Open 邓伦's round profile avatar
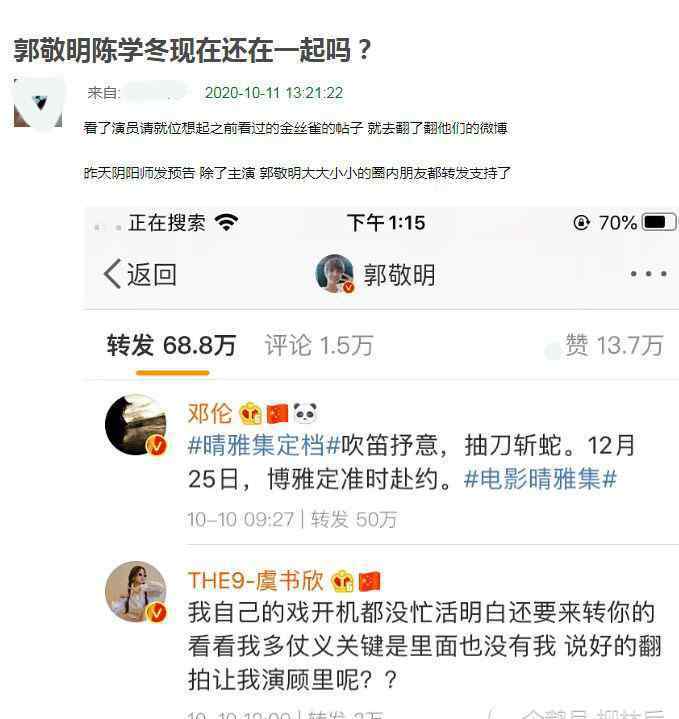Viewport: 679px width, 719px height. (136, 425)
